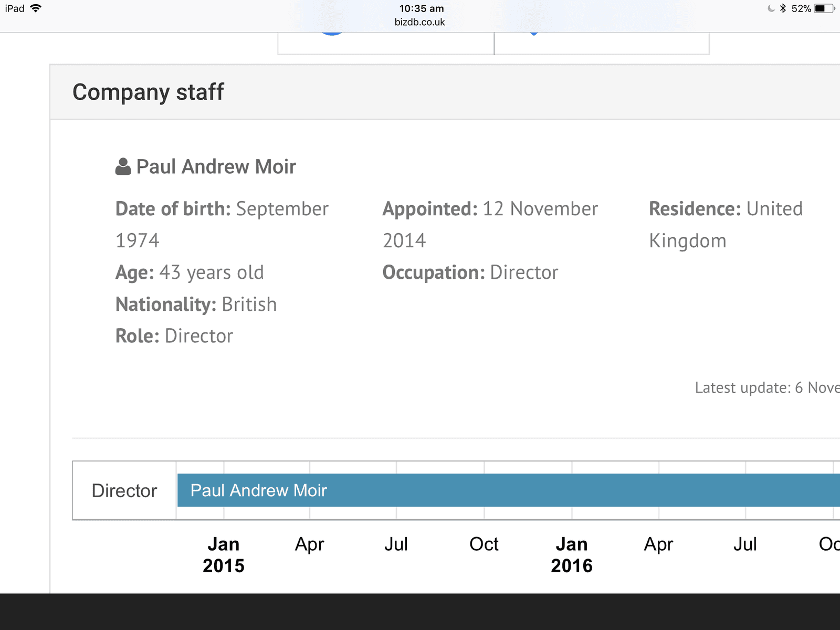Click the Date of birth September 1974 text
The width and height of the screenshot is (840, 630).
point(222,225)
